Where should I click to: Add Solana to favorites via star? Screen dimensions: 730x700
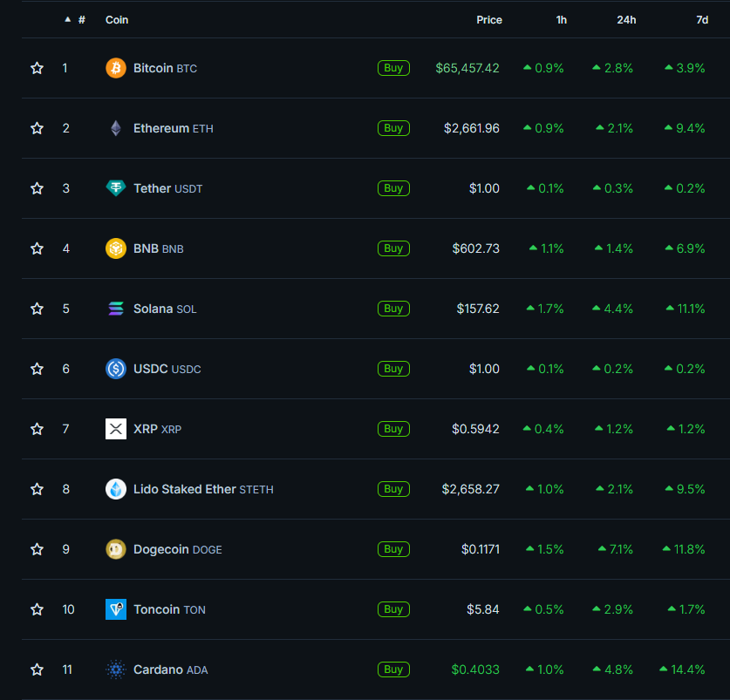coord(37,309)
